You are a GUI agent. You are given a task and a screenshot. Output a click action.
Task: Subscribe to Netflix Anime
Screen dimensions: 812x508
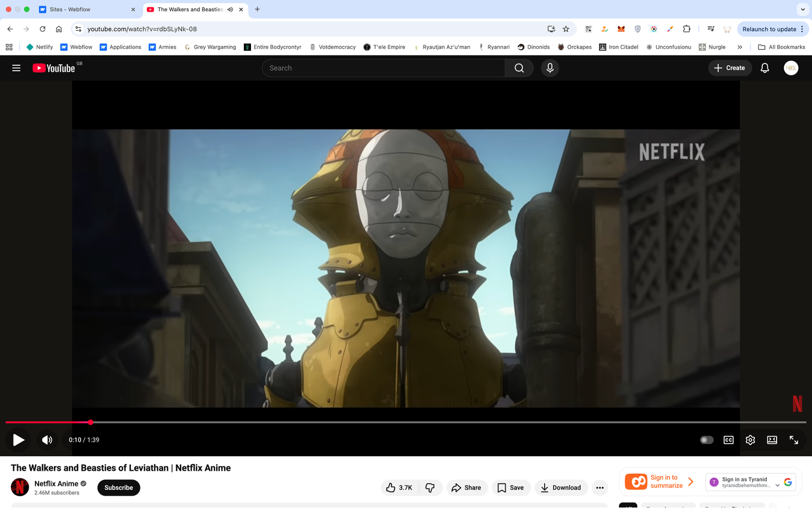119,487
